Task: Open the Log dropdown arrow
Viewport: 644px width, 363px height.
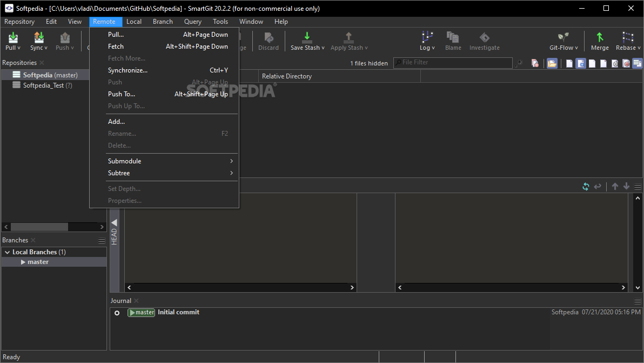Action: (x=433, y=48)
